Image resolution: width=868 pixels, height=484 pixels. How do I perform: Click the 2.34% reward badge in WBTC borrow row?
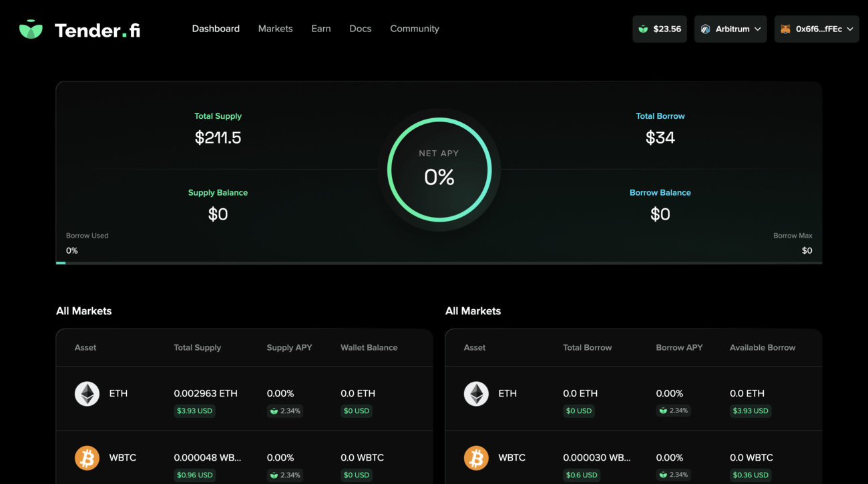pyautogui.click(x=674, y=475)
